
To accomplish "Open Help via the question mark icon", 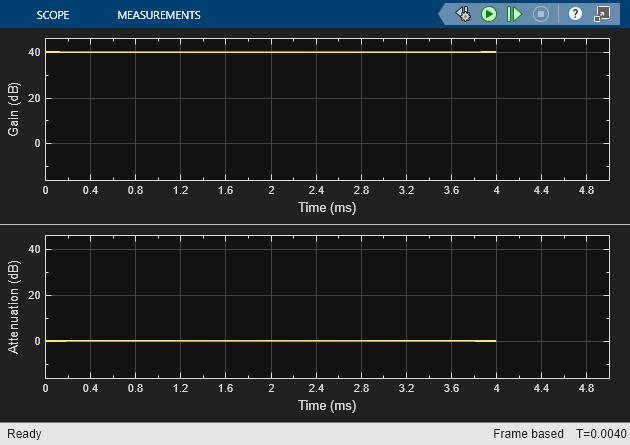I will tap(575, 14).
